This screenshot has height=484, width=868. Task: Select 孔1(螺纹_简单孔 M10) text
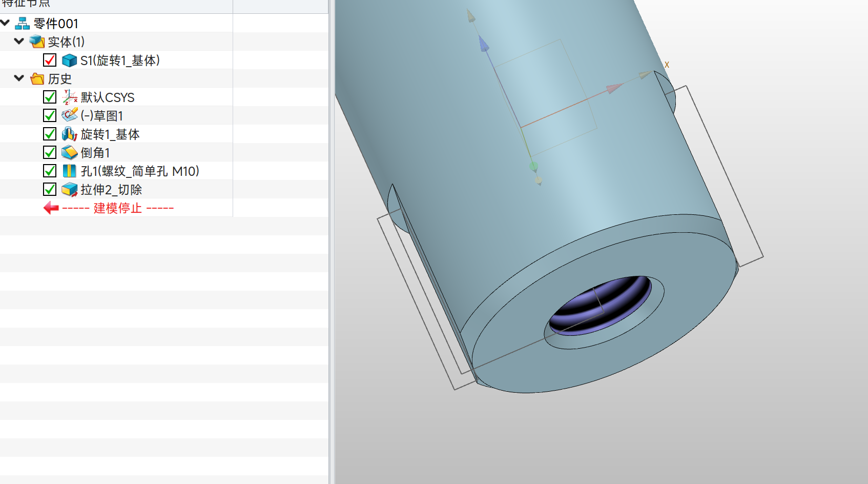140,171
